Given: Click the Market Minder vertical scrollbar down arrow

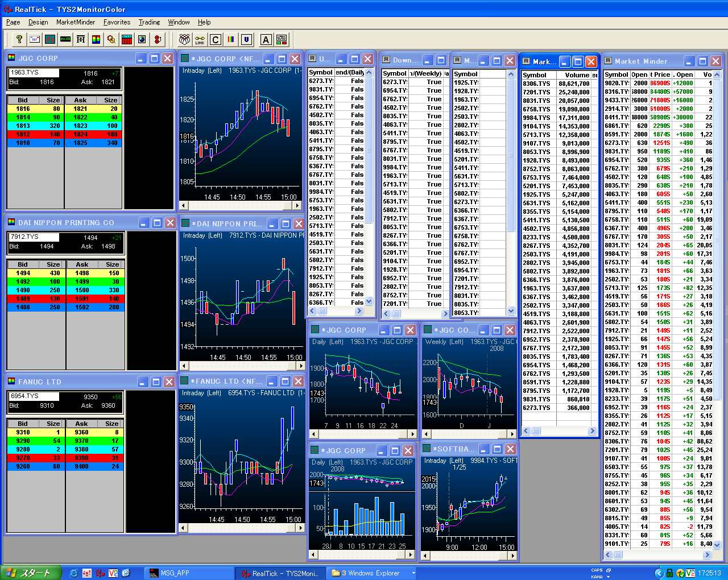Looking at the screenshot, I should click(717, 545).
